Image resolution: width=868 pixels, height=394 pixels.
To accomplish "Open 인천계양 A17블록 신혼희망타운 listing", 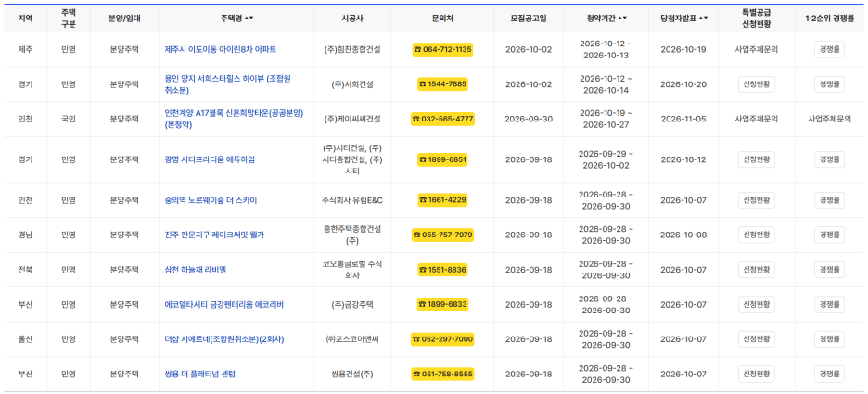I will pos(233,119).
